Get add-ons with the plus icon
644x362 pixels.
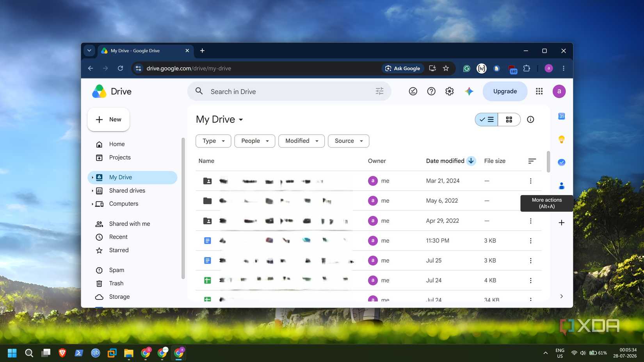point(561,223)
